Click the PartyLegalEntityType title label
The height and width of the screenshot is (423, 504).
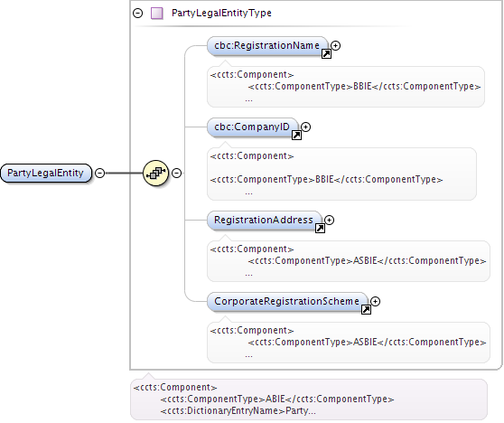click(x=221, y=14)
